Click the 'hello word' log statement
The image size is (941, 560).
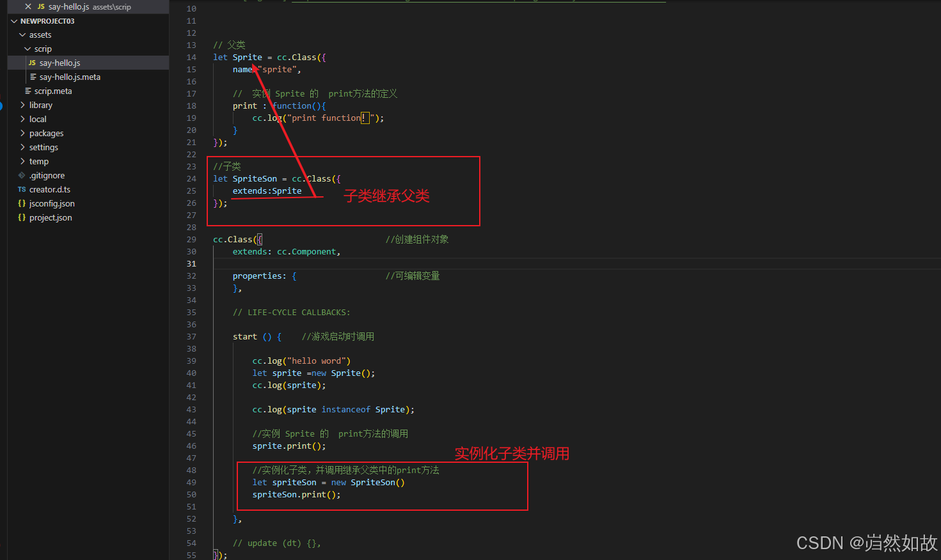(301, 361)
